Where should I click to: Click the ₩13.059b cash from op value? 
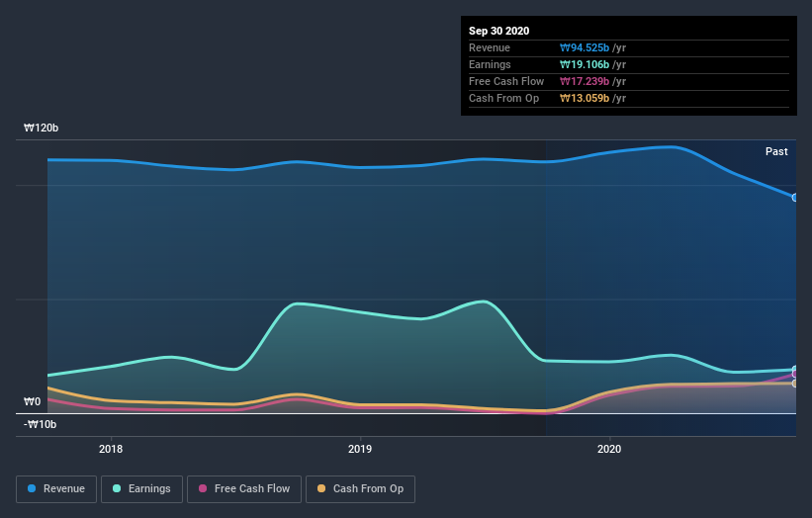point(585,98)
